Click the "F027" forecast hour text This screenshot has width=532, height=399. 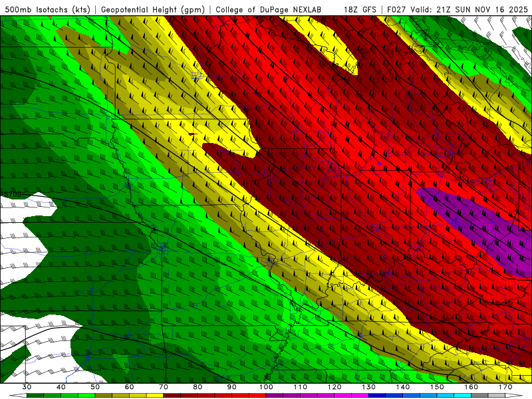pos(396,9)
